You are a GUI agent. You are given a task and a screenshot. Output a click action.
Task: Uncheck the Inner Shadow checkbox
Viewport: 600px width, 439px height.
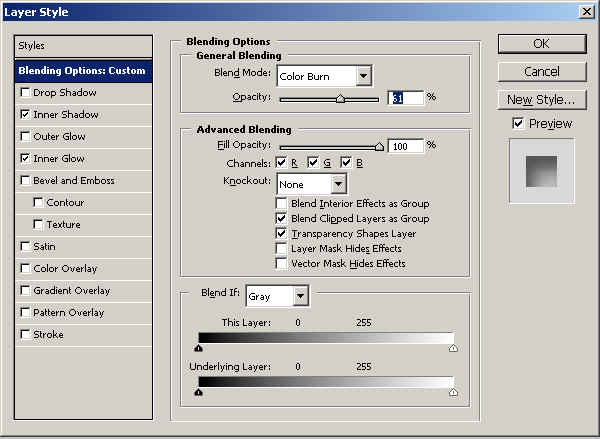25,114
